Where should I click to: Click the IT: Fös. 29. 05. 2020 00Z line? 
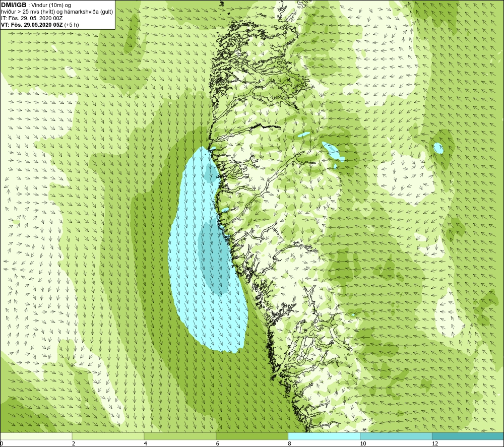coord(32,18)
